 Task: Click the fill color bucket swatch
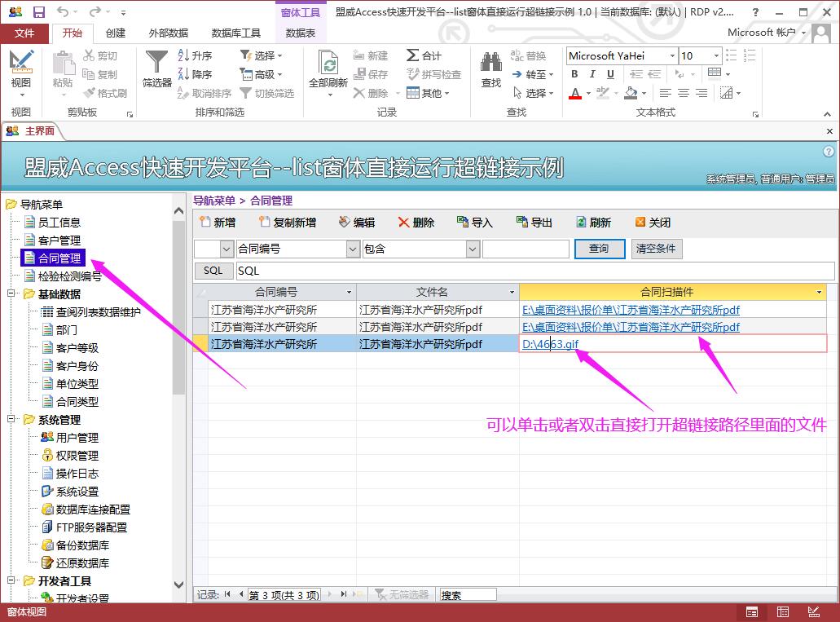(631, 93)
